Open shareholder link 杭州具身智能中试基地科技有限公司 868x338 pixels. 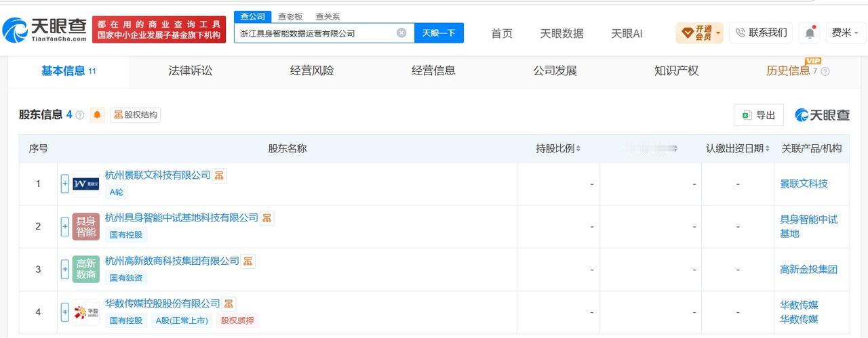[x=182, y=217]
